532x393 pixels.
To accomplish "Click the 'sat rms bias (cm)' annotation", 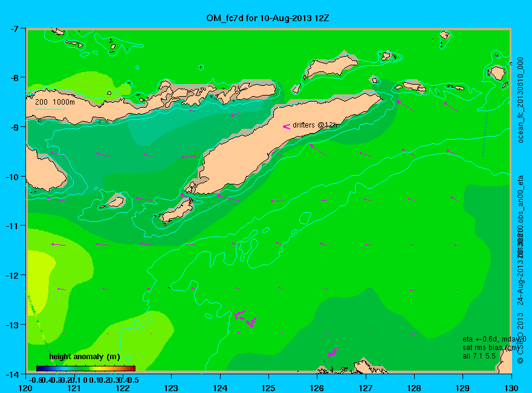I will 491,348.
